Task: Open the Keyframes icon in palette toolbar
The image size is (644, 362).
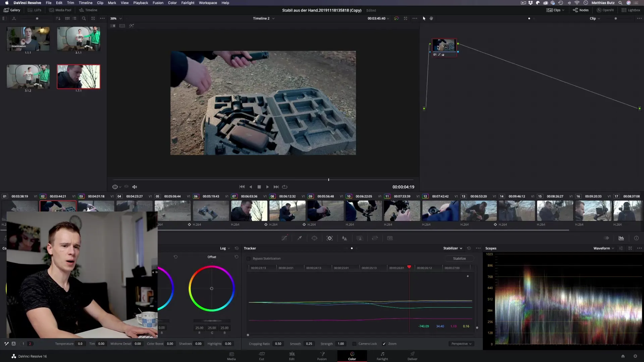Action: (x=606, y=238)
